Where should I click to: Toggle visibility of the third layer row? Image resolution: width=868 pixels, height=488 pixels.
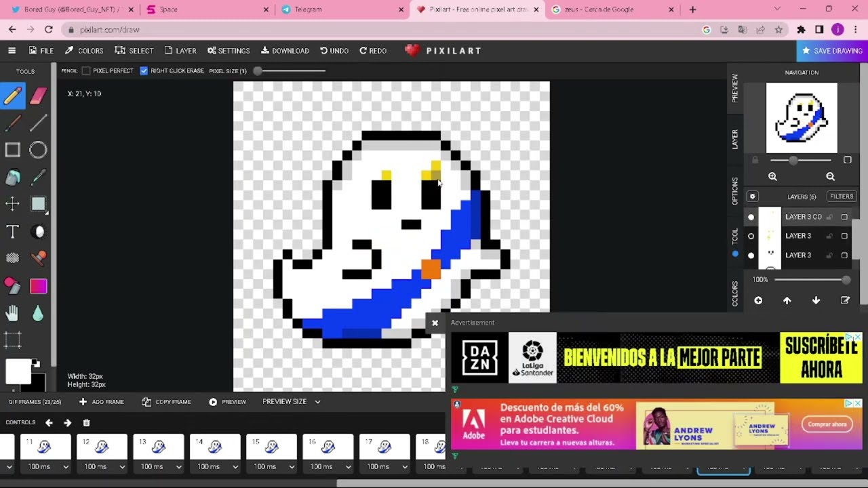point(751,255)
